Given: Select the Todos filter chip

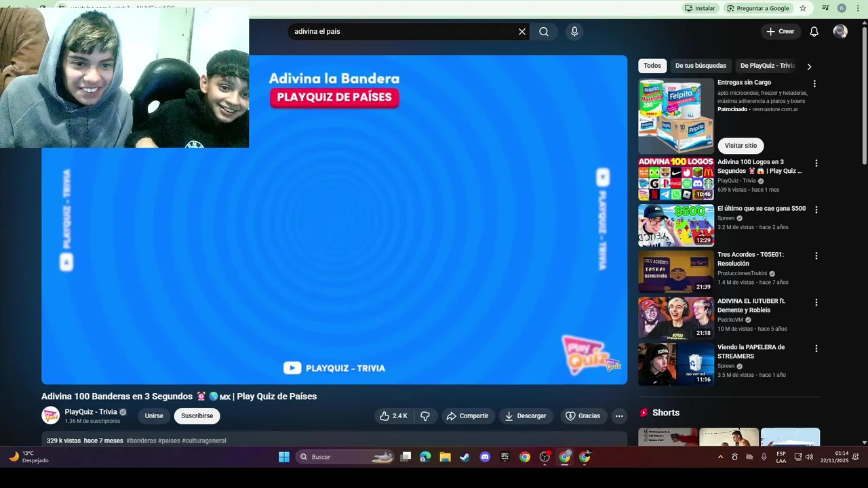Looking at the screenshot, I should (x=652, y=66).
